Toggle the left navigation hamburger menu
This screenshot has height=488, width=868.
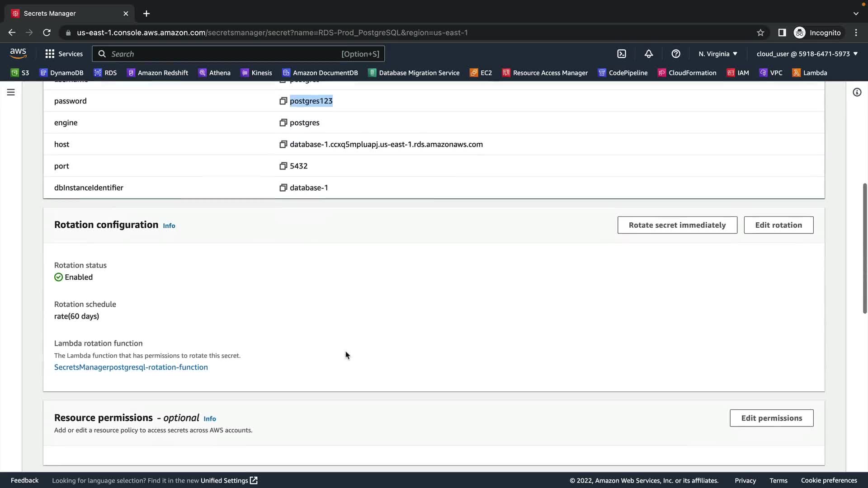pyautogui.click(x=11, y=92)
